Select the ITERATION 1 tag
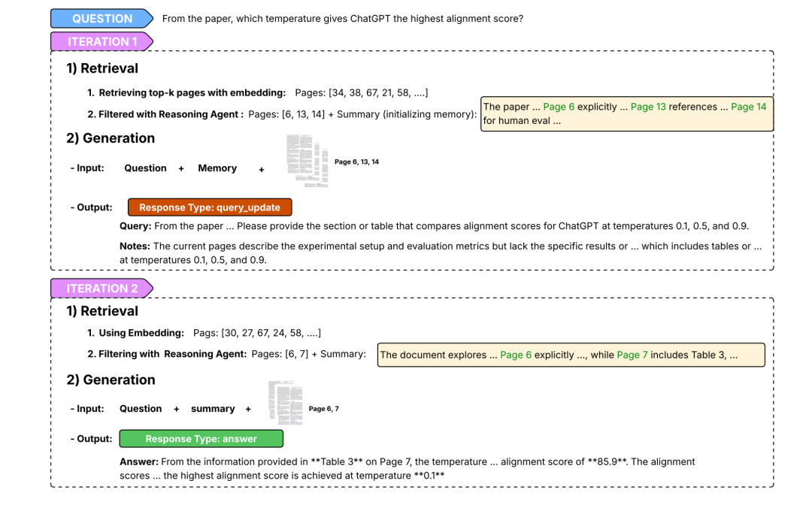The height and width of the screenshot is (505, 812). click(x=102, y=41)
